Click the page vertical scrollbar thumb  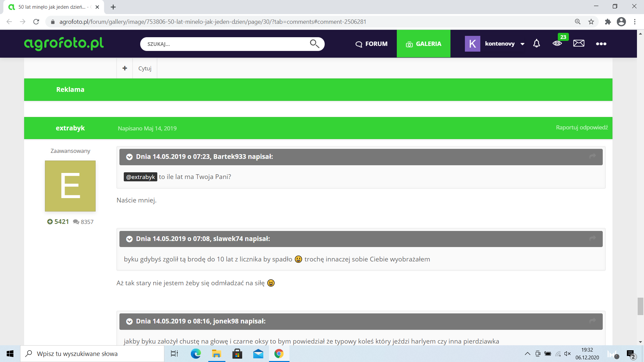click(x=640, y=306)
